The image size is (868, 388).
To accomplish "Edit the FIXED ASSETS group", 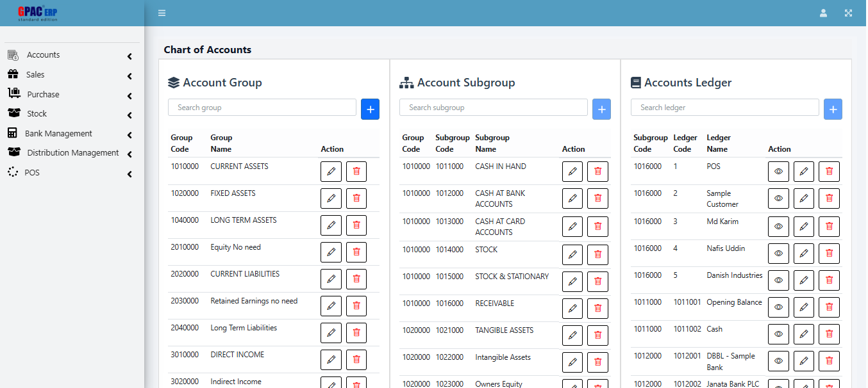I will [x=331, y=198].
